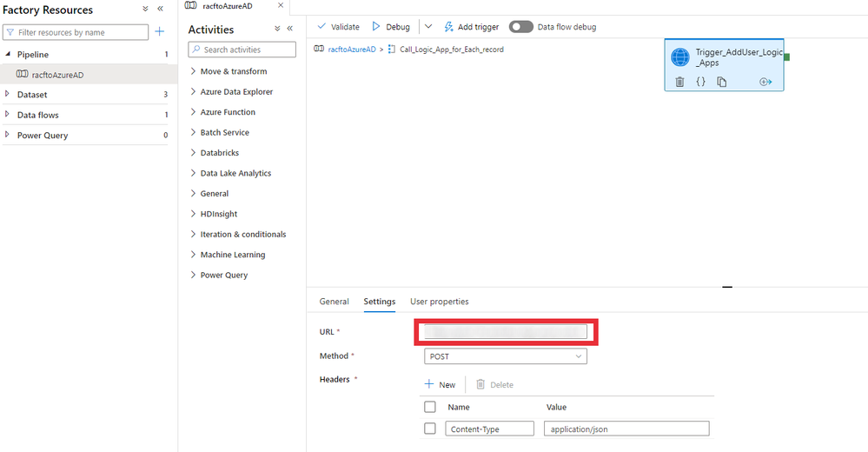Delete the Trigger_AddUser_Logic_Apps activity via trash icon
This screenshot has width=868, height=452.
679,82
